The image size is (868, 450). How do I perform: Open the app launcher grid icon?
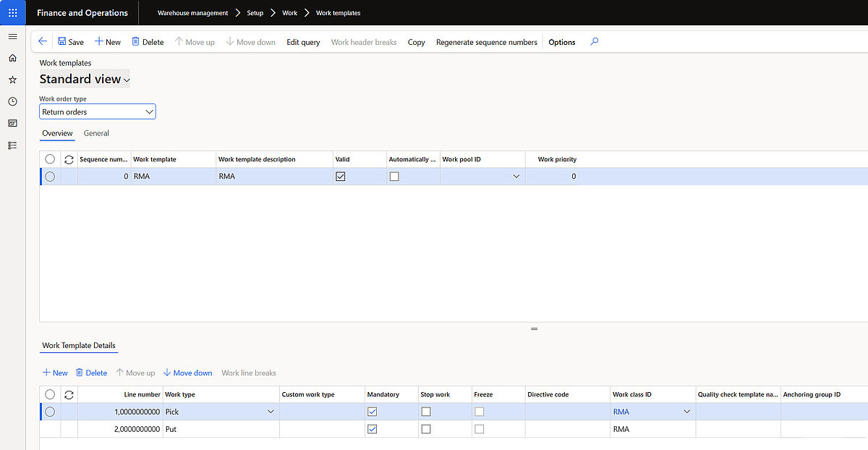(12, 12)
